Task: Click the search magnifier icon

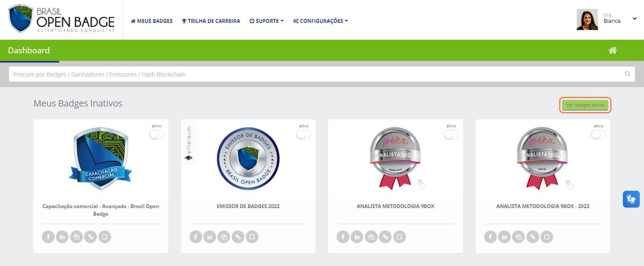Action: click(628, 74)
